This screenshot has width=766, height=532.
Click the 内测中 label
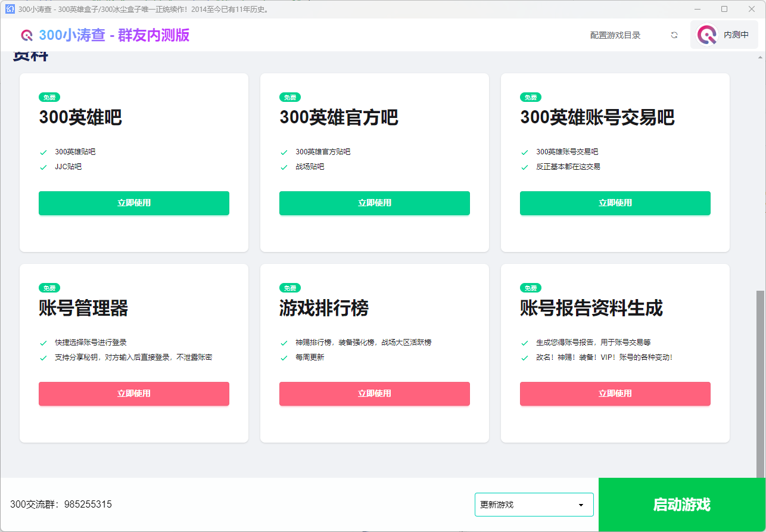coord(736,35)
